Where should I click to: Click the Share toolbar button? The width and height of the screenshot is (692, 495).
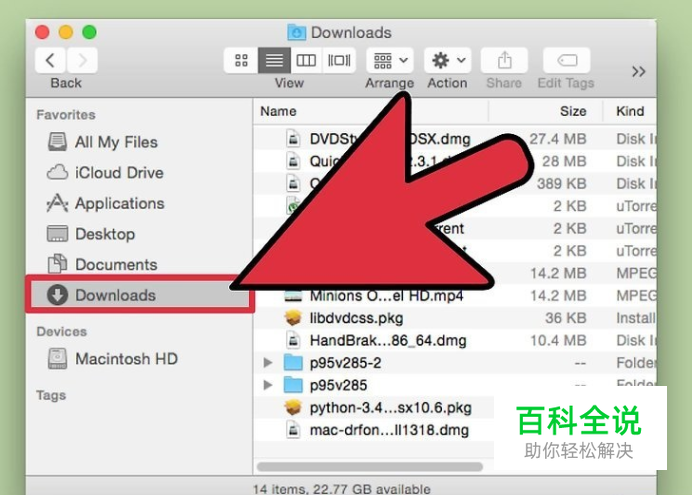504,60
